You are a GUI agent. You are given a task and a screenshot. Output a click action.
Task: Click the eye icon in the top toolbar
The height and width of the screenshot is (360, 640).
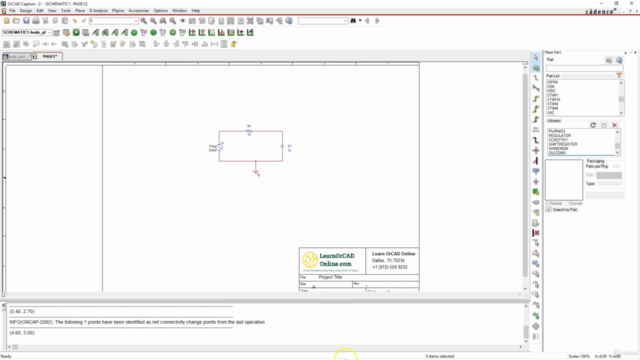182,21
